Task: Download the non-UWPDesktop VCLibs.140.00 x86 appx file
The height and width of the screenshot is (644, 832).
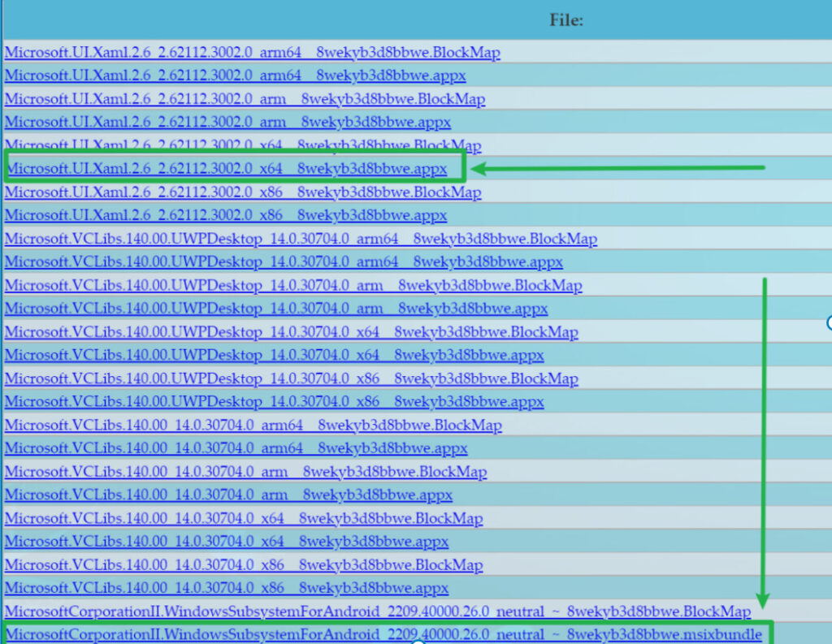Action: (227, 588)
